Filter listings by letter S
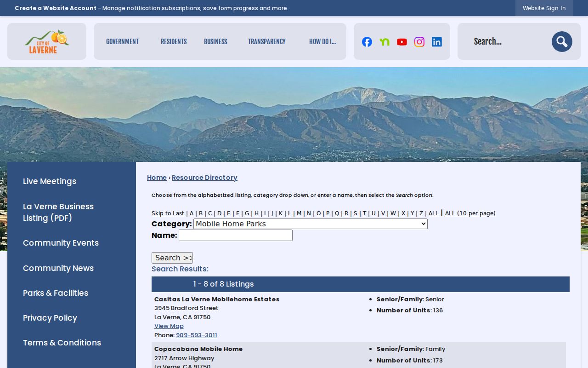 coord(356,213)
